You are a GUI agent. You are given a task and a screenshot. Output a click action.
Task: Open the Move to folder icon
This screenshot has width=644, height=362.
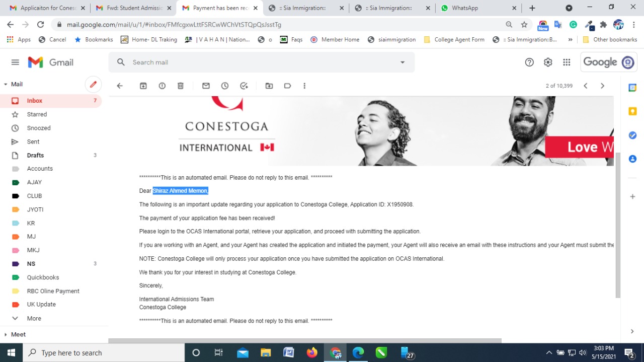(269, 86)
